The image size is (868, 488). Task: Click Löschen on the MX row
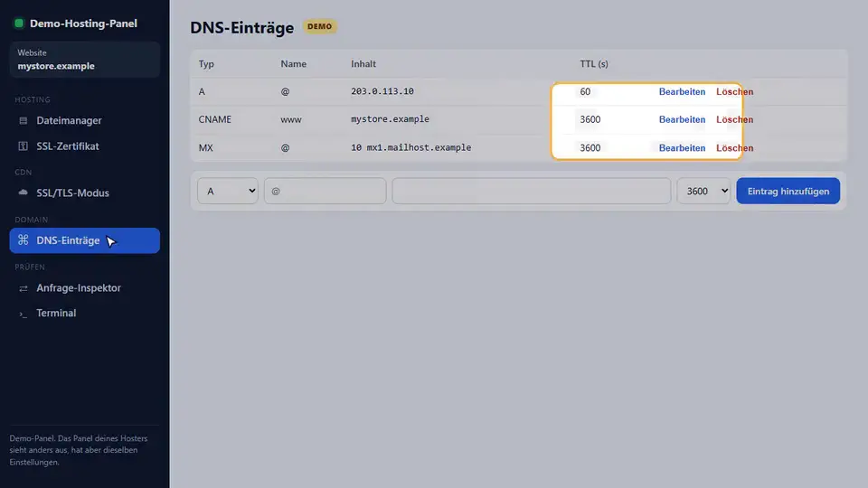pyautogui.click(x=734, y=147)
